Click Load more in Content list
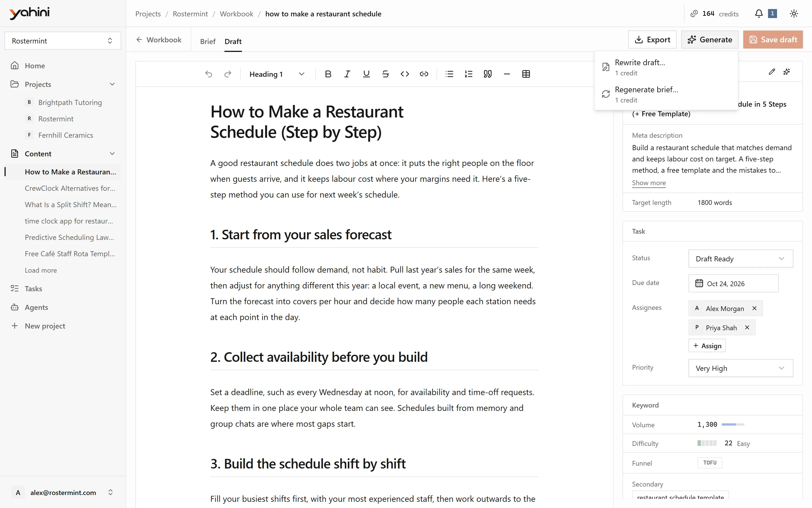Image resolution: width=812 pixels, height=508 pixels. point(41,270)
